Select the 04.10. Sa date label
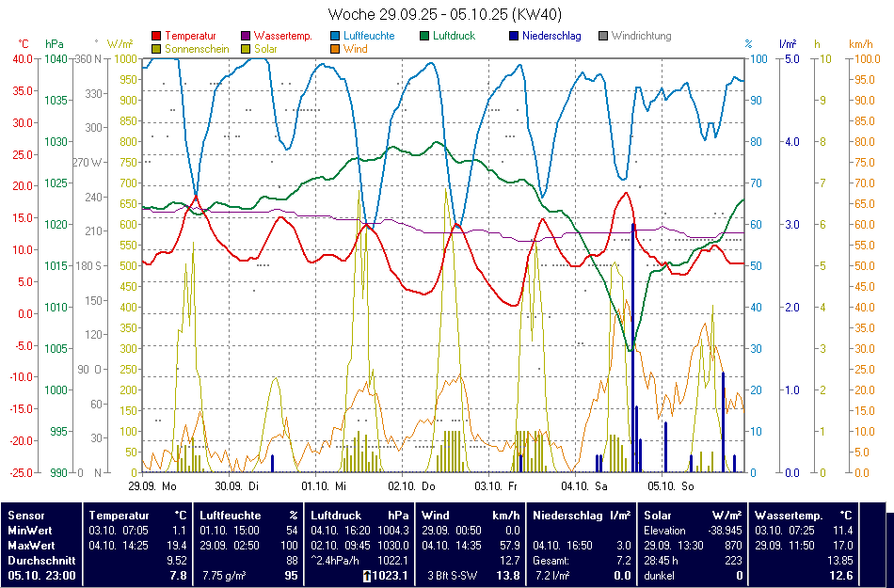894x588 pixels. (583, 486)
